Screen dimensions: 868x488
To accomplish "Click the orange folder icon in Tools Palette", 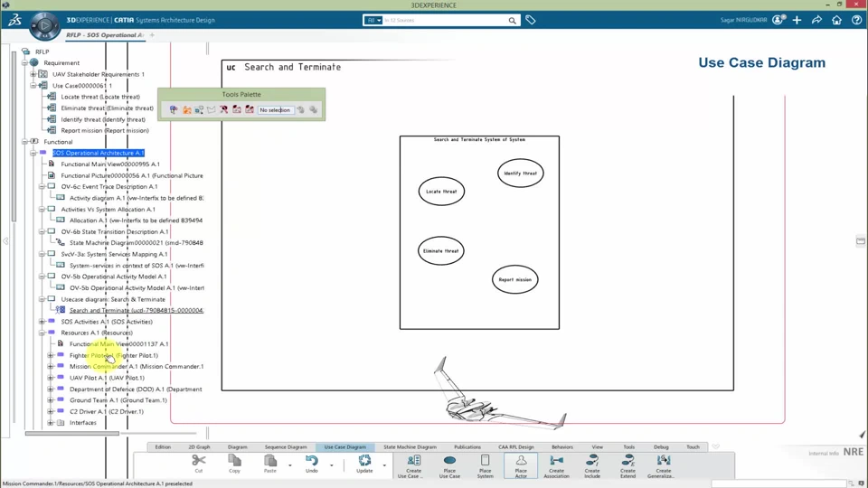I will [187, 109].
